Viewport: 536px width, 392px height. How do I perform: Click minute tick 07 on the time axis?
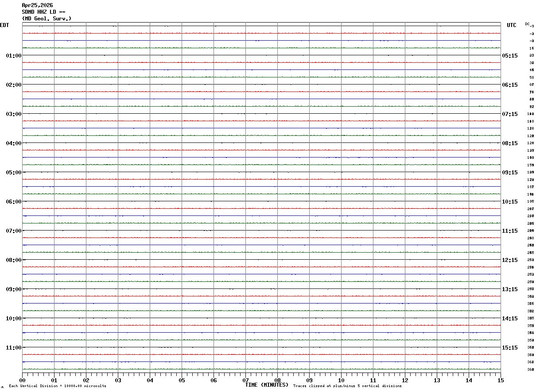pyautogui.click(x=245, y=380)
